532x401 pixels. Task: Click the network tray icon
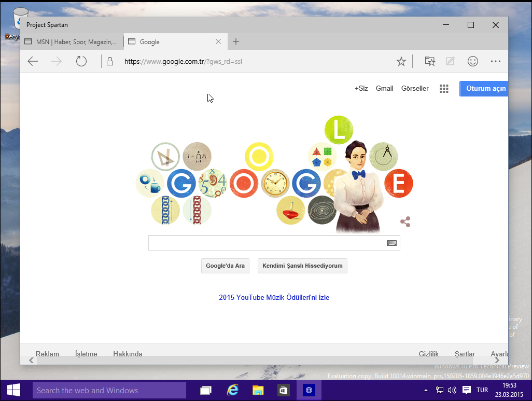pyautogui.click(x=440, y=390)
